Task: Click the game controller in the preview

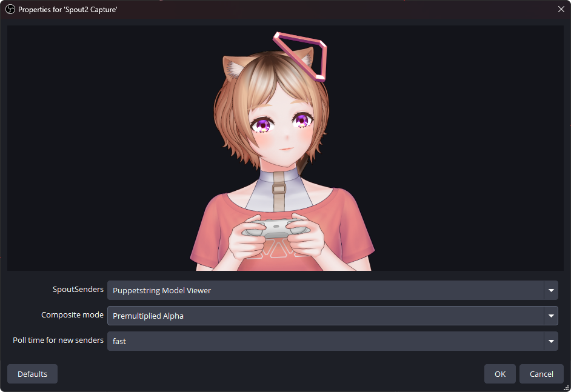Action: (x=276, y=228)
